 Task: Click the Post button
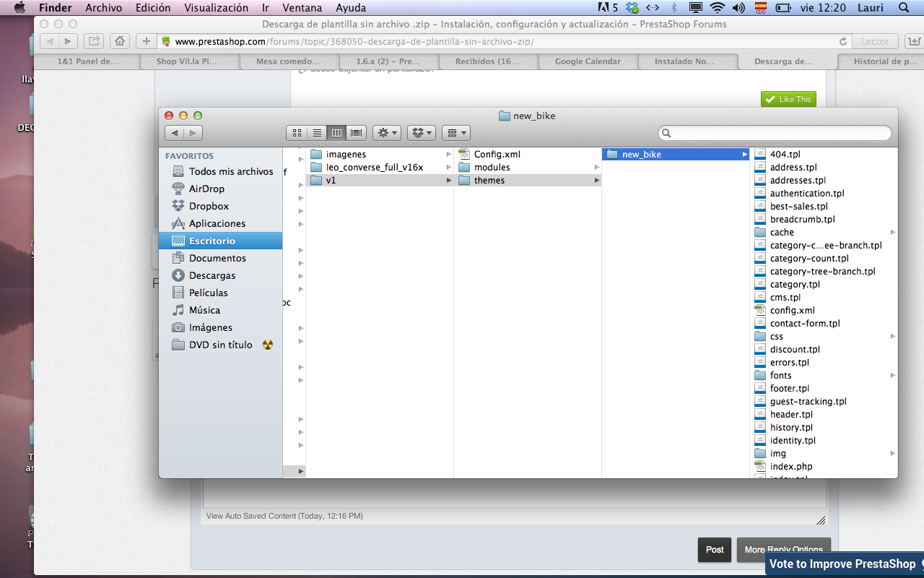tap(715, 550)
